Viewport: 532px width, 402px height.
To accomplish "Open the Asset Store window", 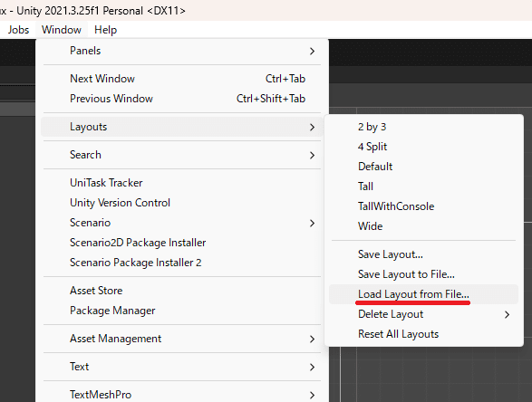I will 182,291.
